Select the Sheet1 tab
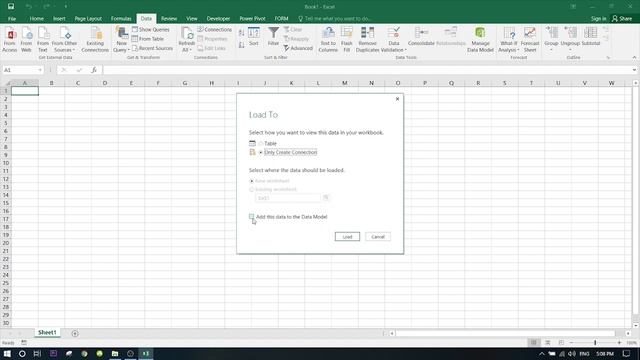Viewport: 640px width, 360px height. point(47,333)
